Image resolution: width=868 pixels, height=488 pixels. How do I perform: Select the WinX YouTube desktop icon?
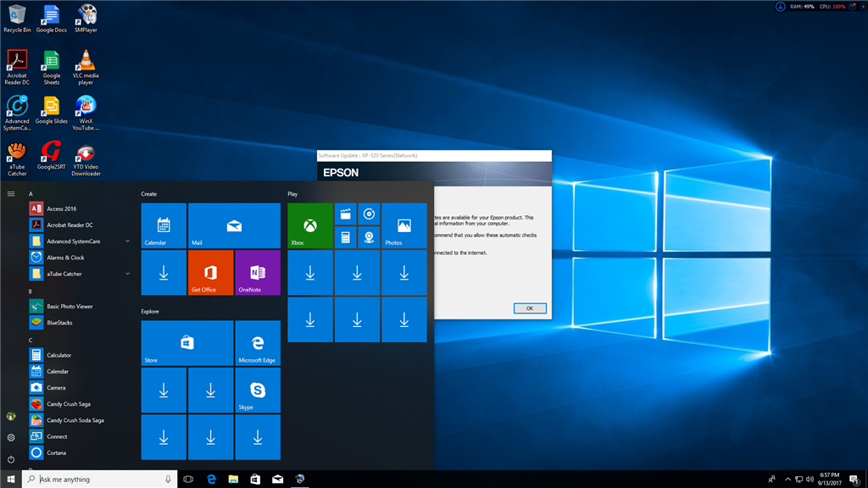86,114
